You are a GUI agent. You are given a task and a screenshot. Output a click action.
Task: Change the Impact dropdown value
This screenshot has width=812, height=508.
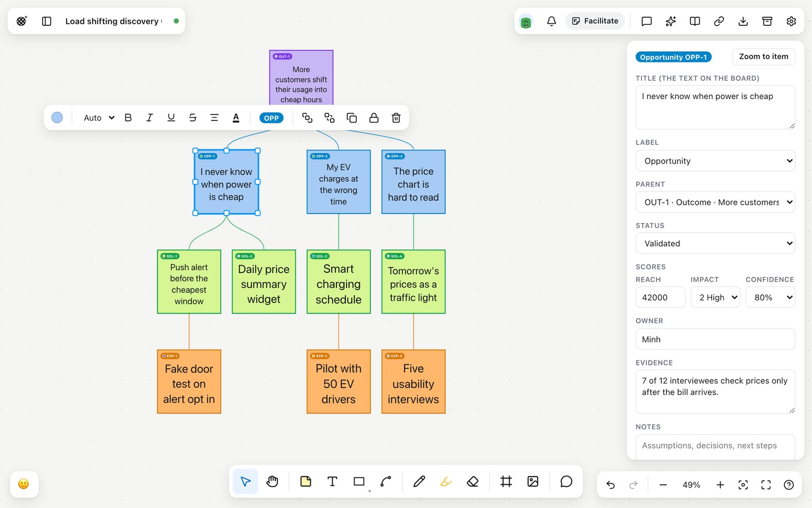pos(715,298)
